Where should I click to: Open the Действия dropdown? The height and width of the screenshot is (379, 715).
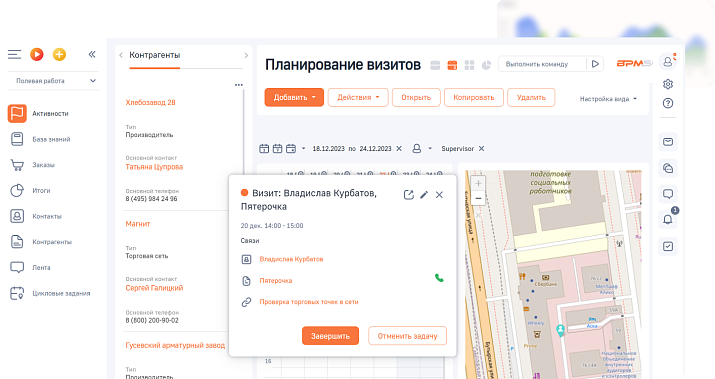(x=358, y=98)
